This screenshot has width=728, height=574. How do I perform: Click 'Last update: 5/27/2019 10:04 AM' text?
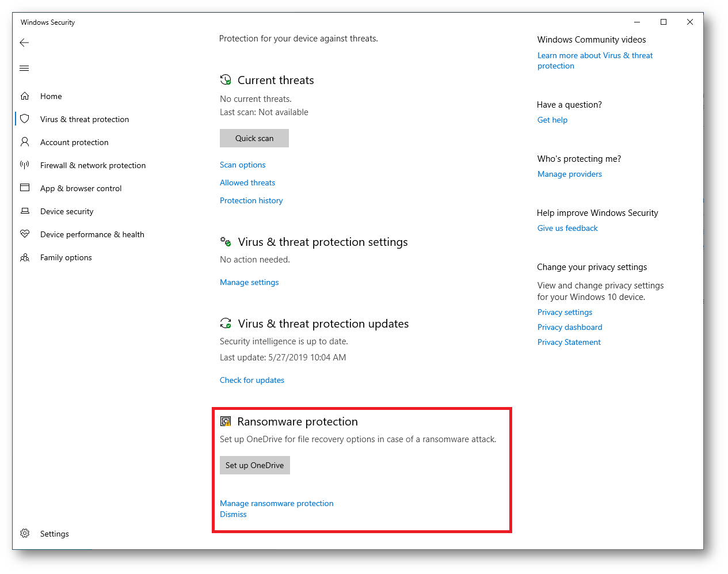coord(283,358)
